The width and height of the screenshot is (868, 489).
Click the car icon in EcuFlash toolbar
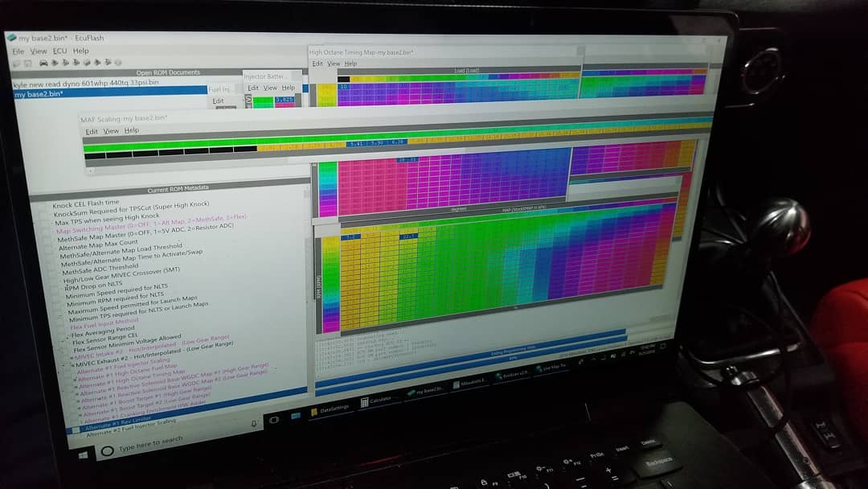(43, 63)
